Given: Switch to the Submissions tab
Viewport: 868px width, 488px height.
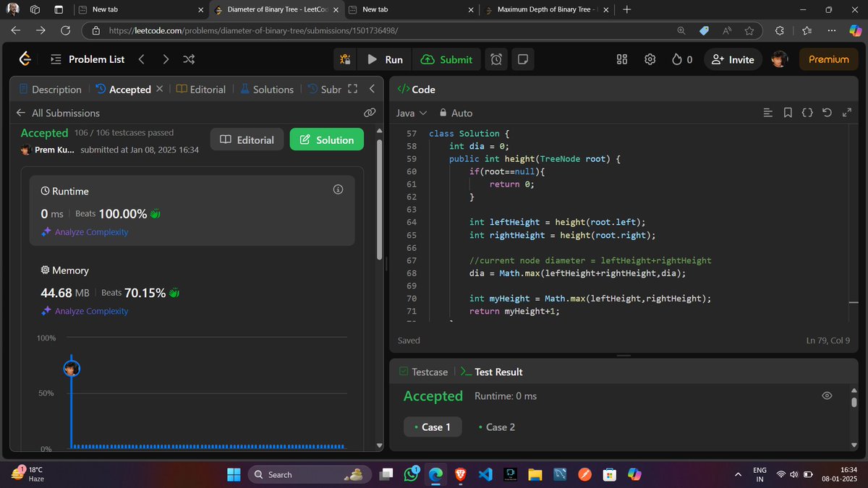Looking at the screenshot, I should pos(324,89).
